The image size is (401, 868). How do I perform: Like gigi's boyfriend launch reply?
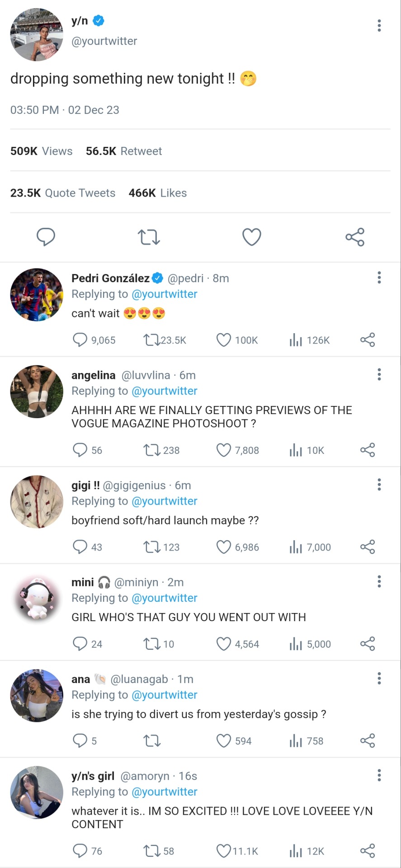click(x=224, y=547)
